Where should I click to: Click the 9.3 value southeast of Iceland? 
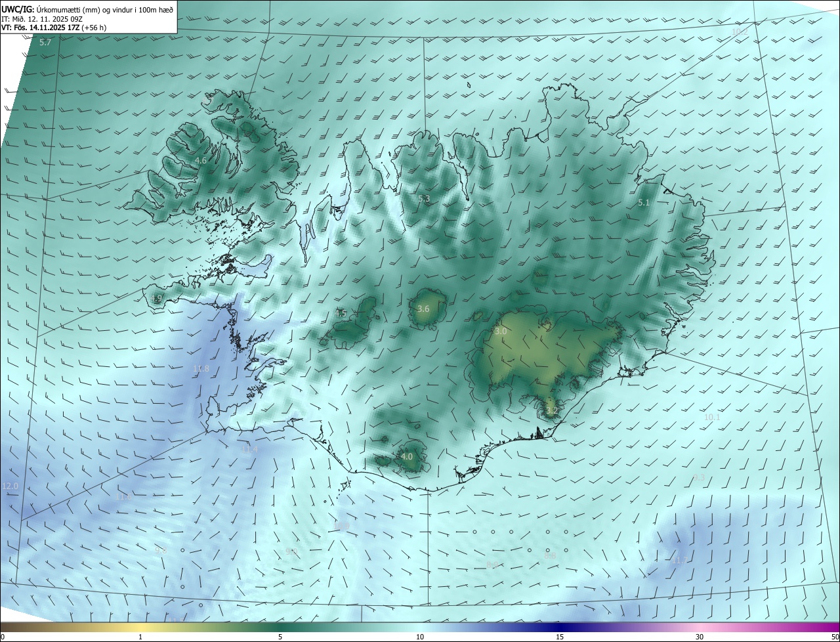coord(699,477)
